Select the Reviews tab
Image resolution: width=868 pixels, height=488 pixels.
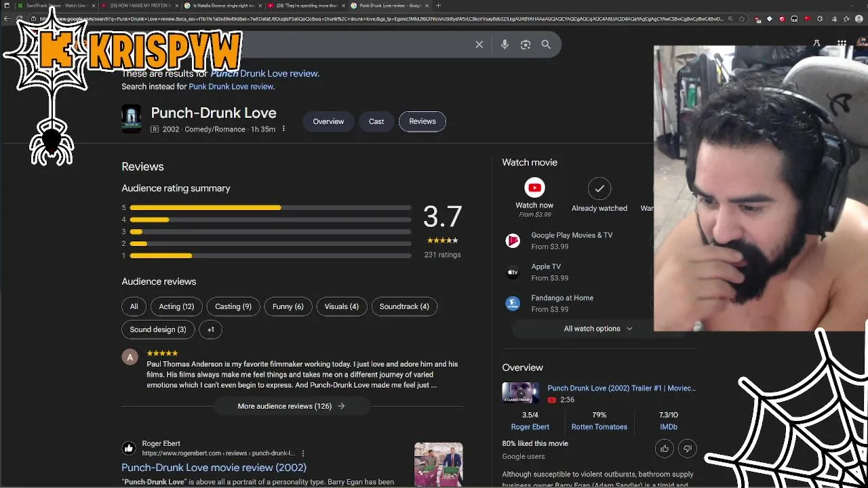[x=422, y=121]
